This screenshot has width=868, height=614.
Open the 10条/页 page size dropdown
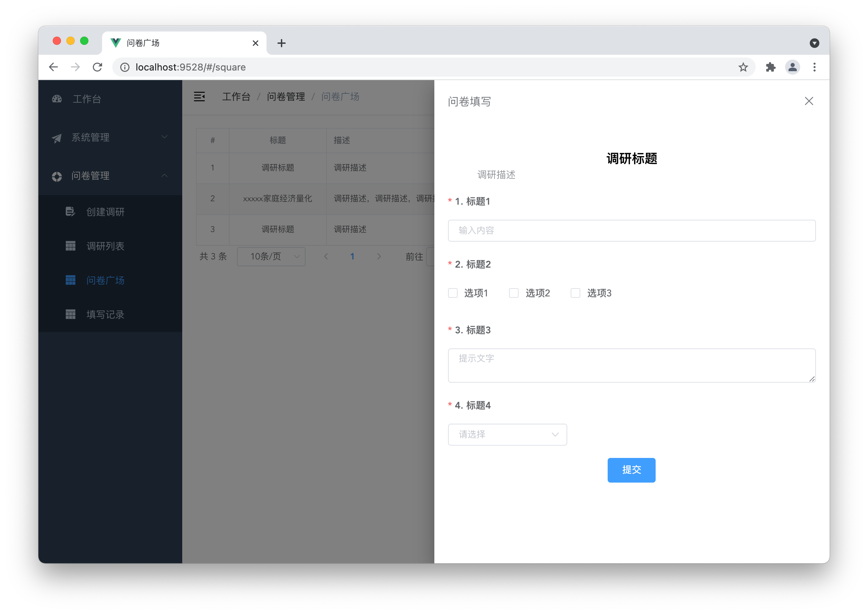(271, 257)
